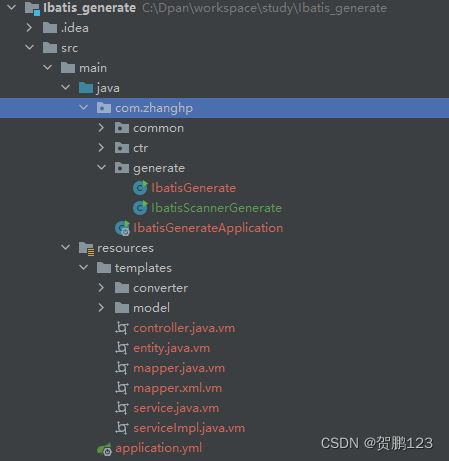Select the .idea tree row
The width and height of the screenshot is (449, 461).
tap(224, 28)
